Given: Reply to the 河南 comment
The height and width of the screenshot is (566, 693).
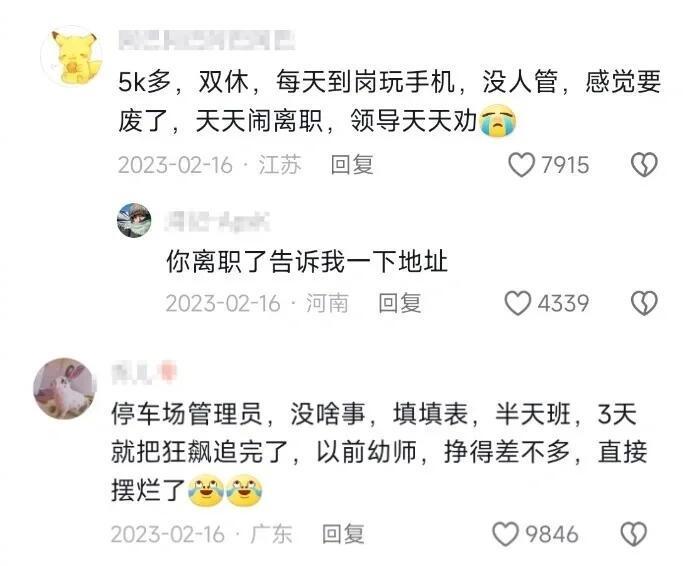Looking at the screenshot, I should 400,303.
